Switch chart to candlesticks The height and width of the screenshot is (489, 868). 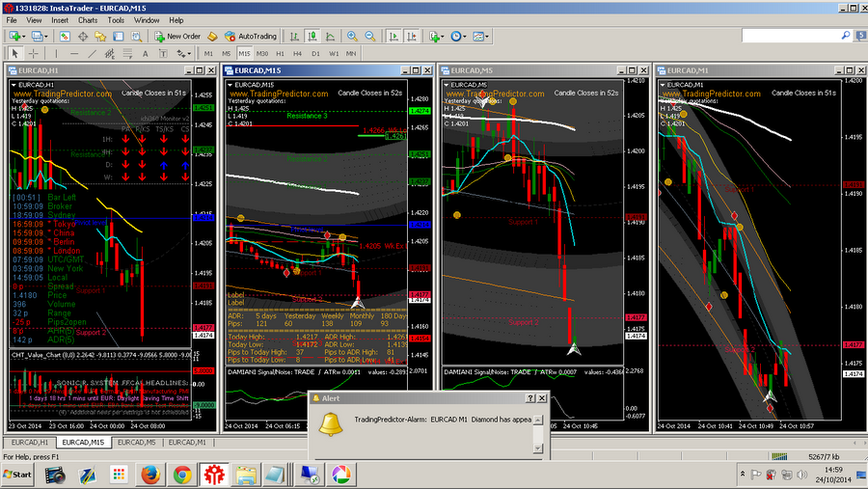point(312,36)
